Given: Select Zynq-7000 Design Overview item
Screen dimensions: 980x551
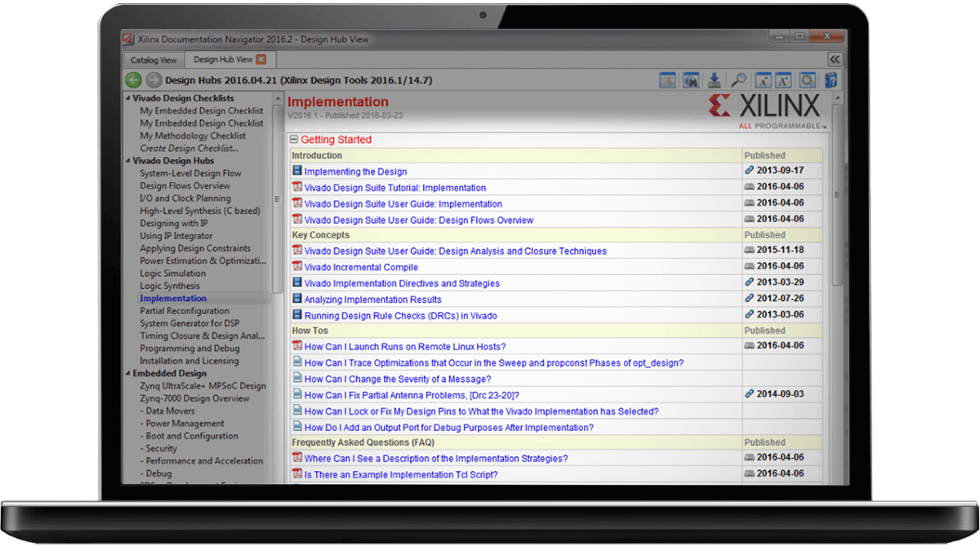Looking at the screenshot, I should point(194,398).
